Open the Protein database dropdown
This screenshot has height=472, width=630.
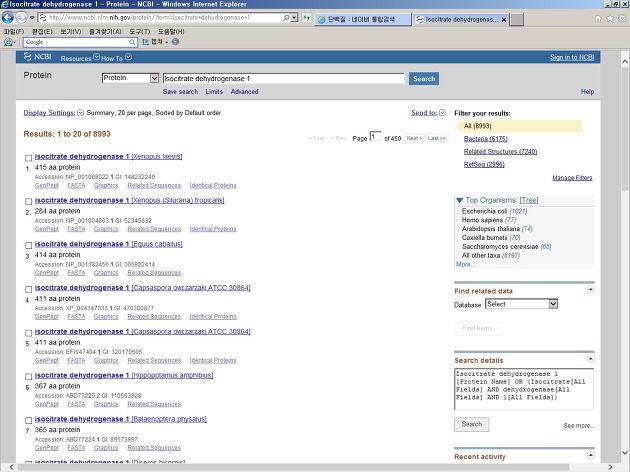pos(130,78)
